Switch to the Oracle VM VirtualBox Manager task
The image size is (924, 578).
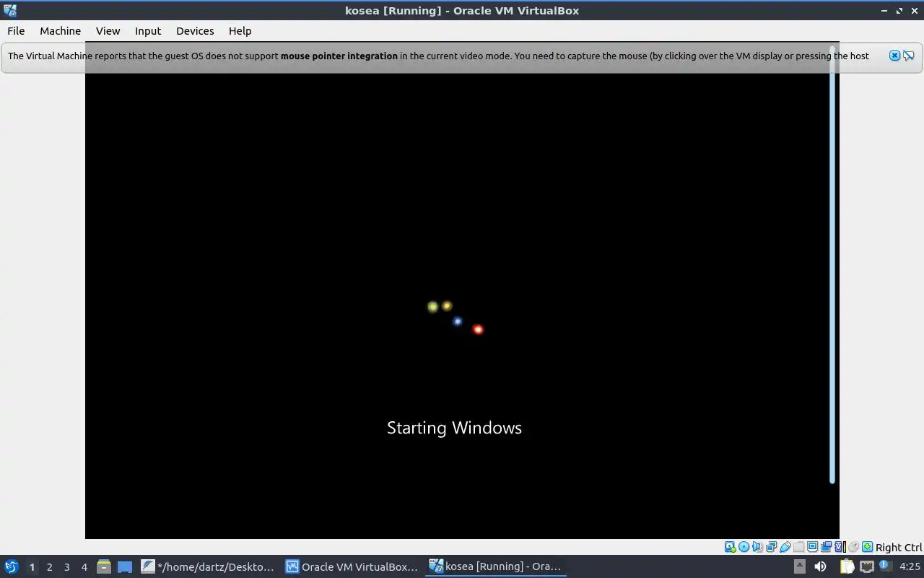coord(352,566)
